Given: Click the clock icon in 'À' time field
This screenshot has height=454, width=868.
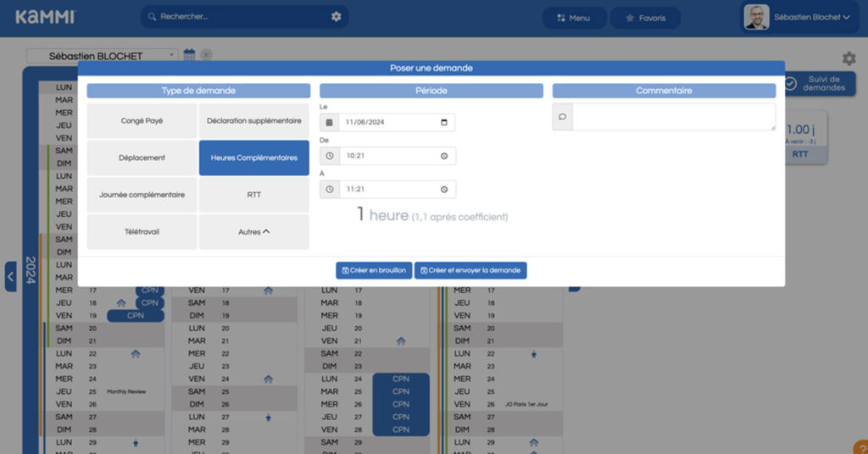Looking at the screenshot, I should (330, 189).
